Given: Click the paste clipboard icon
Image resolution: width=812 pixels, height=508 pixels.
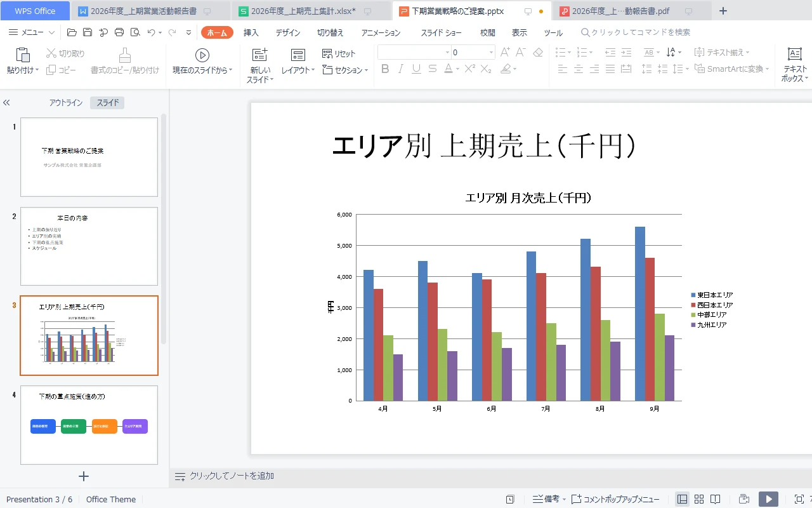Looking at the screenshot, I should [x=23, y=55].
